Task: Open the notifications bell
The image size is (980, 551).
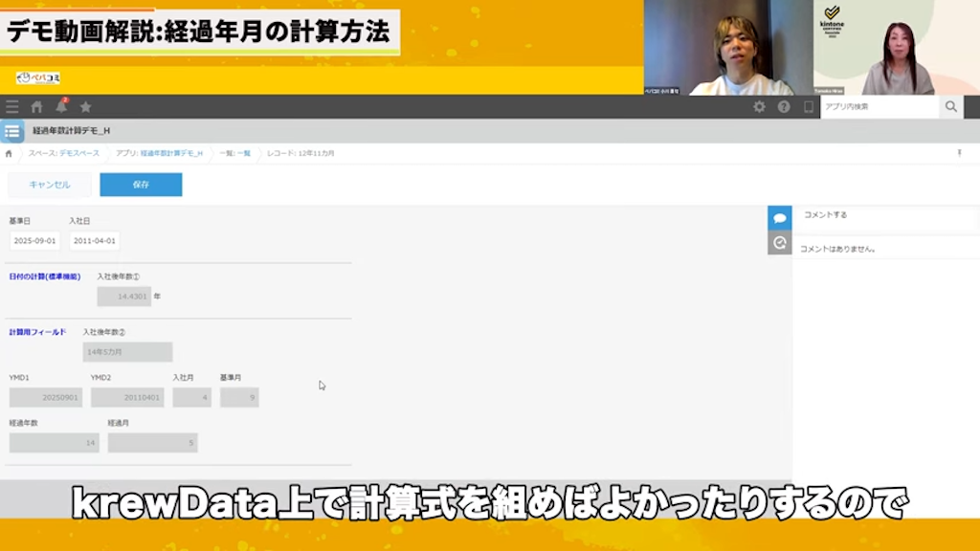Action: tap(61, 107)
